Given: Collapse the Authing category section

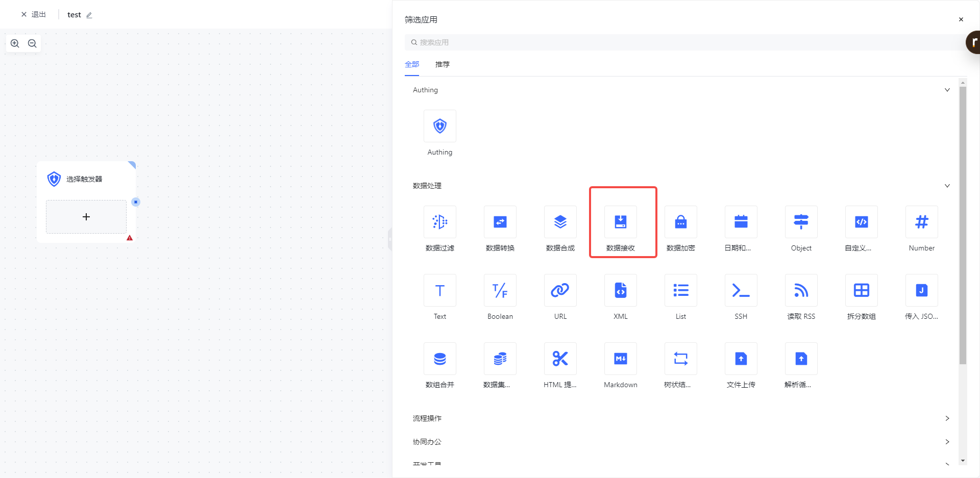Looking at the screenshot, I should [x=947, y=90].
